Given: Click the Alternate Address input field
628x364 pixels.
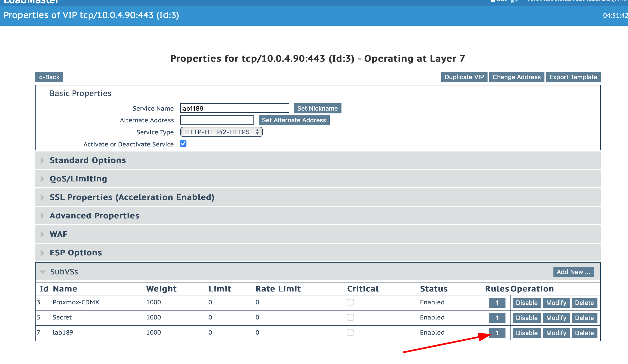Looking at the screenshot, I should 217,120.
